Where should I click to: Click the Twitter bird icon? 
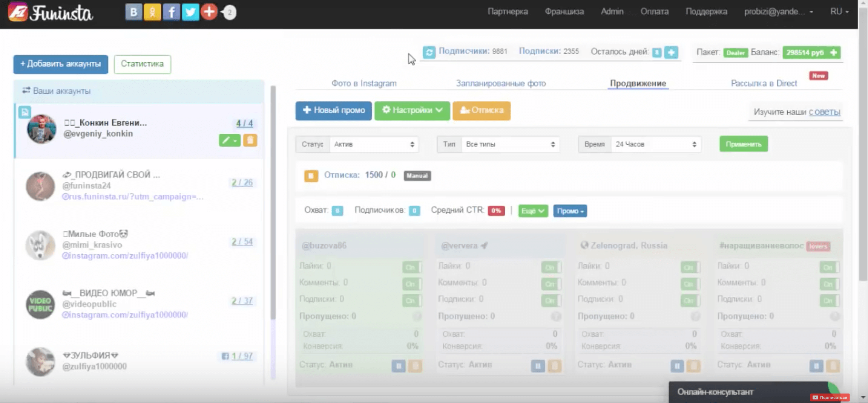[190, 12]
